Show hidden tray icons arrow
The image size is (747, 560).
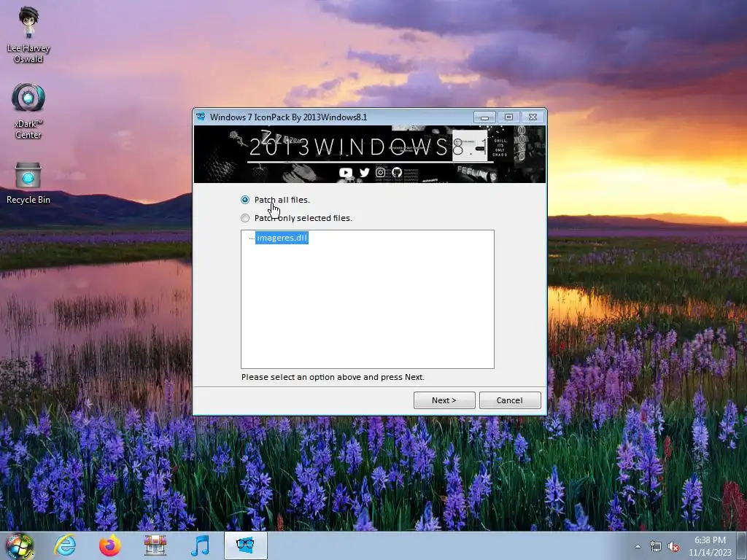[x=638, y=546]
